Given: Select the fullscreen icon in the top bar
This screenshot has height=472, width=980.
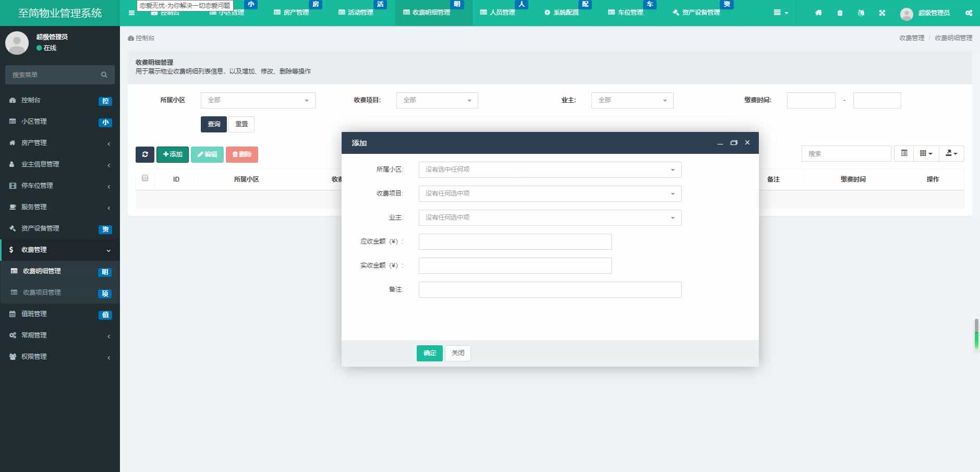Looking at the screenshot, I should pyautogui.click(x=882, y=13).
